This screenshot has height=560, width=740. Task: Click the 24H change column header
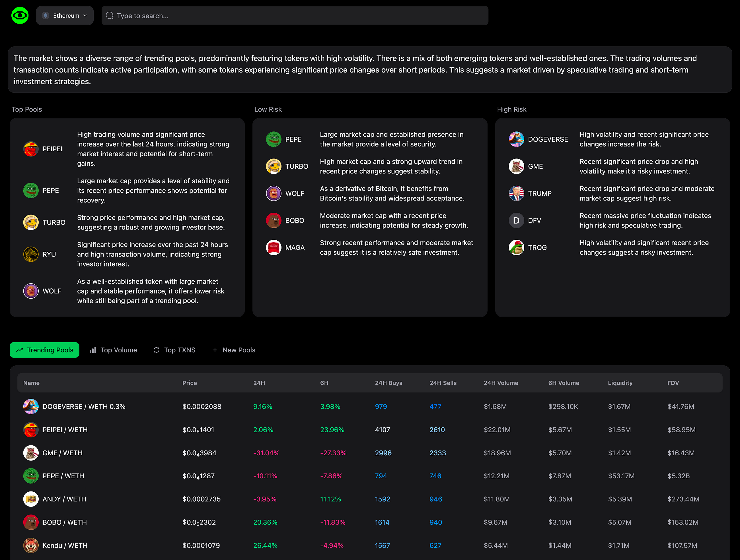[259, 383]
